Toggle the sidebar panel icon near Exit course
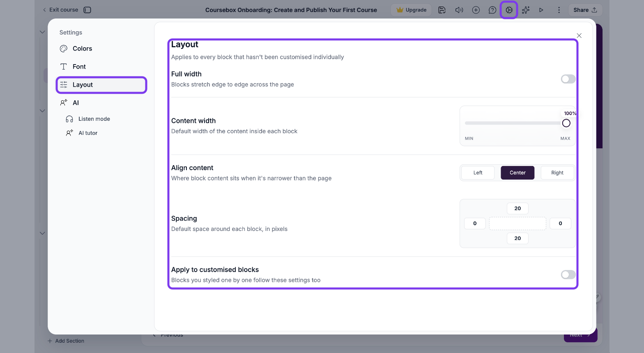This screenshot has height=353, width=644. 87,10
